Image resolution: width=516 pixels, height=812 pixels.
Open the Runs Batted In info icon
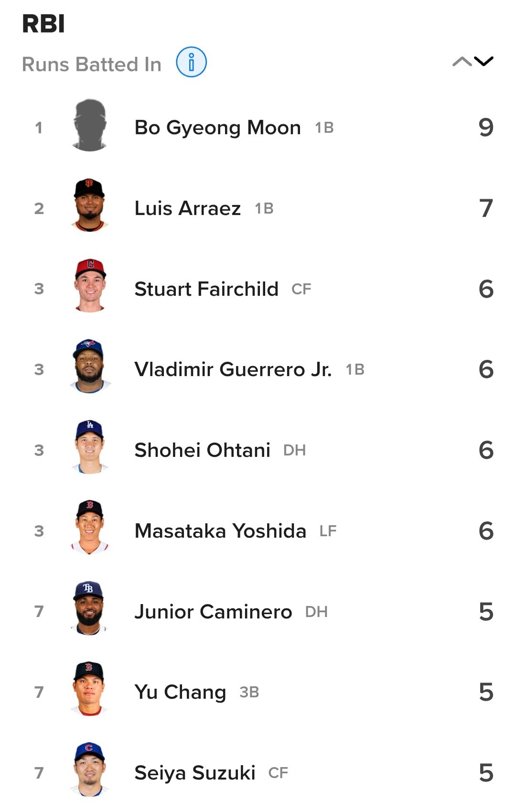click(x=191, y=62)
